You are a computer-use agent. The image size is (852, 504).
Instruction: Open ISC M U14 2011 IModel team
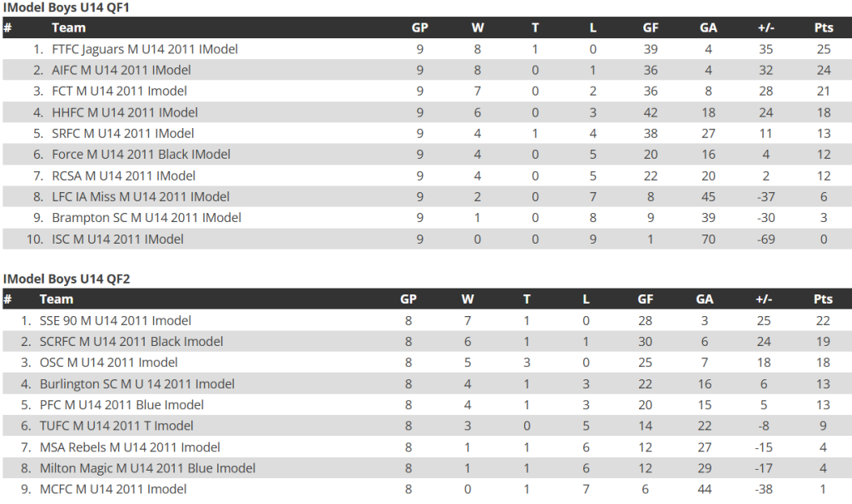click(x=117, y=239)
